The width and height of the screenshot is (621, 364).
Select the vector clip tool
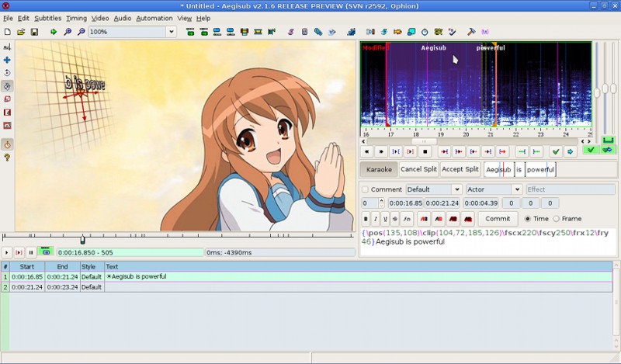coord(7,126)
